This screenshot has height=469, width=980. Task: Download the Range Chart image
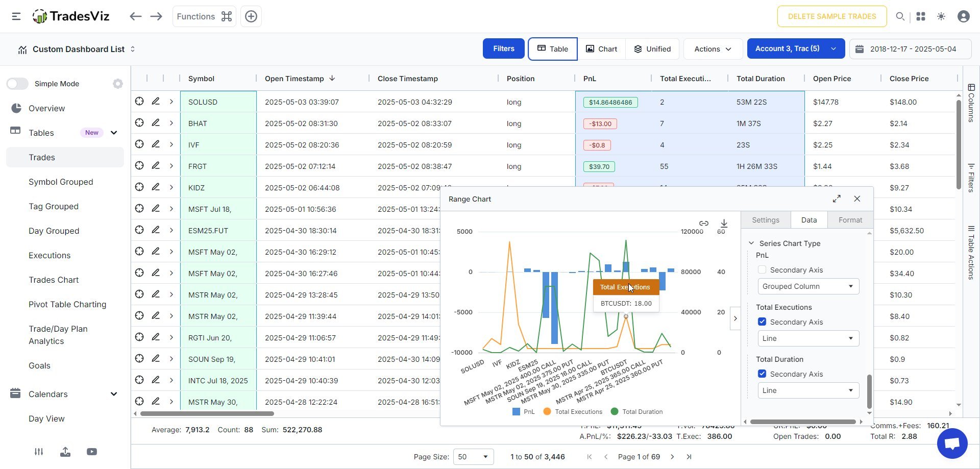pos(724,223)
